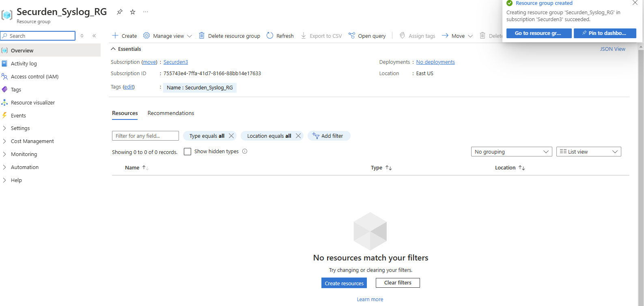Open the more options ellipsis menu

click(x=146, y=12)
